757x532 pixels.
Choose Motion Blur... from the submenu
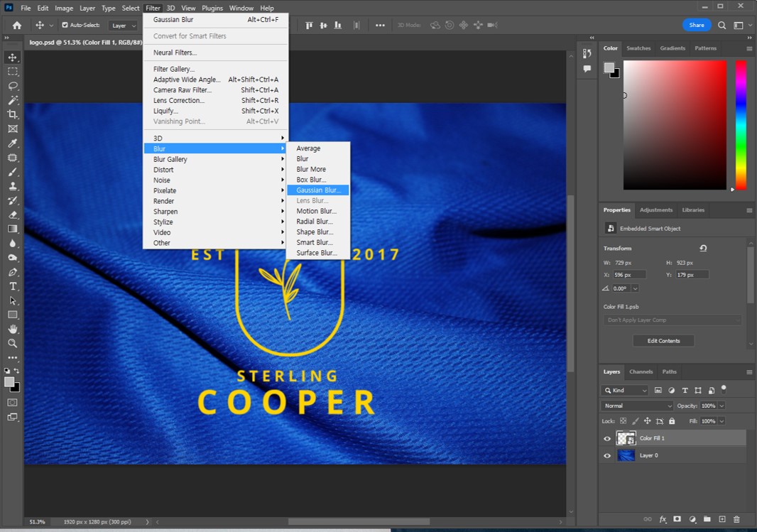coord(318,211)
